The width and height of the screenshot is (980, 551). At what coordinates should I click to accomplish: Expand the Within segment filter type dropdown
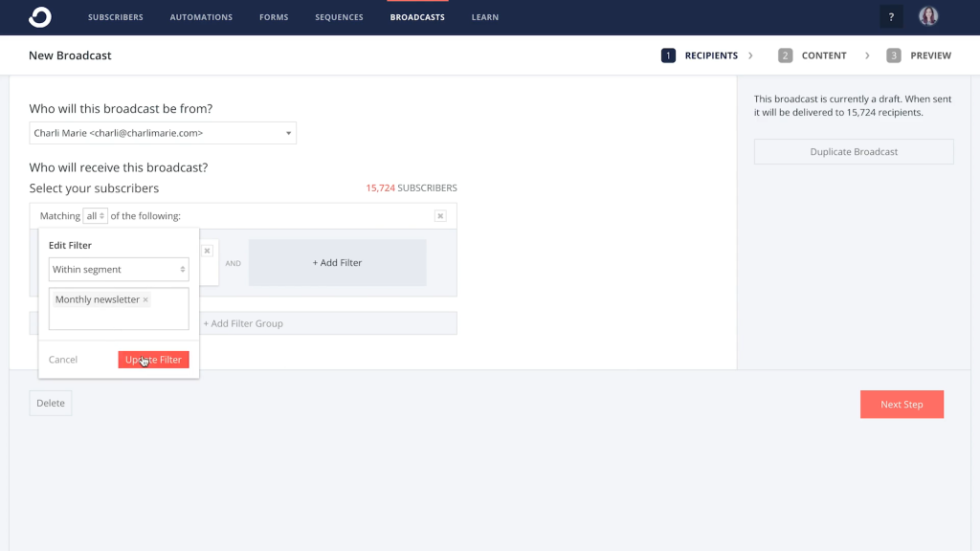pyautogui.click(x=119, y=270)
